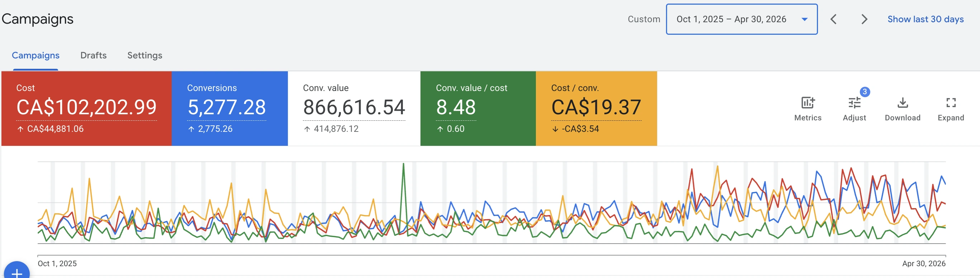The image size is (980, 278).
Task: Click the Oct 1, 2025 axis label
Action: tap(57, 264)
